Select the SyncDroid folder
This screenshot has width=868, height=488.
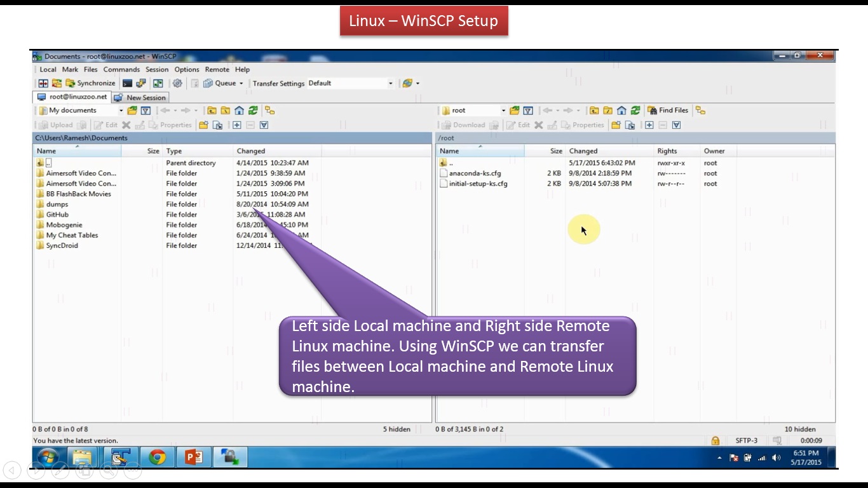coord(62,246)
